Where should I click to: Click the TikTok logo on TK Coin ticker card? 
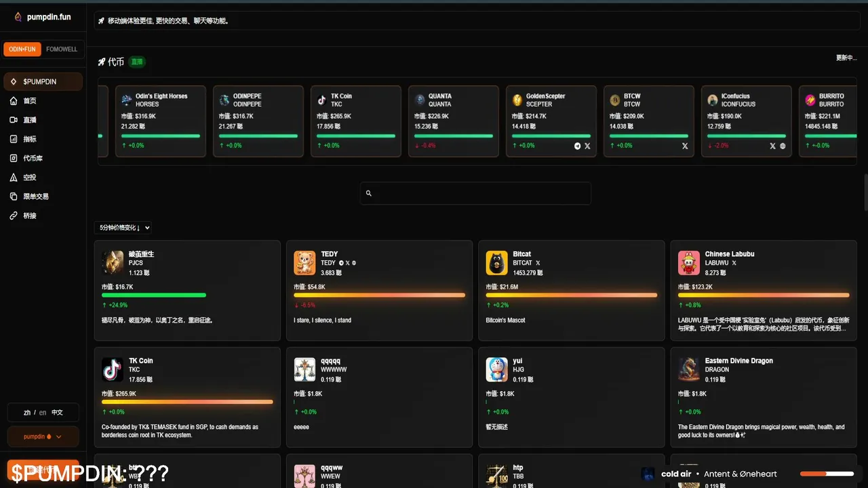click(322, 100)
